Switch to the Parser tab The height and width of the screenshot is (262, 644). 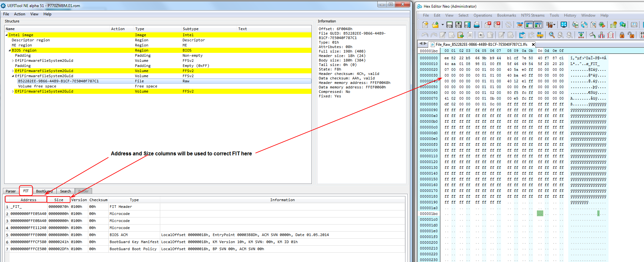(11, 191)
